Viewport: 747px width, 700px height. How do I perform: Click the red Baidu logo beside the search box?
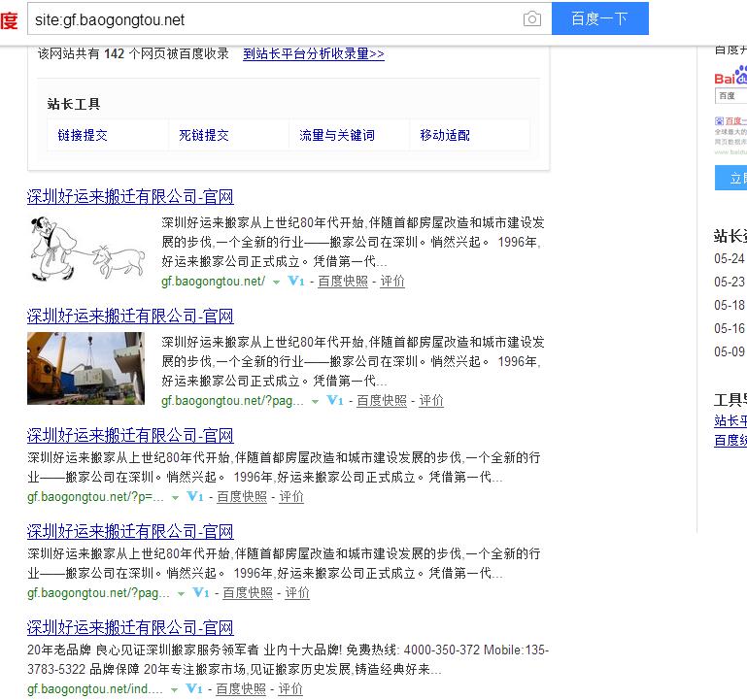point(9,20)
